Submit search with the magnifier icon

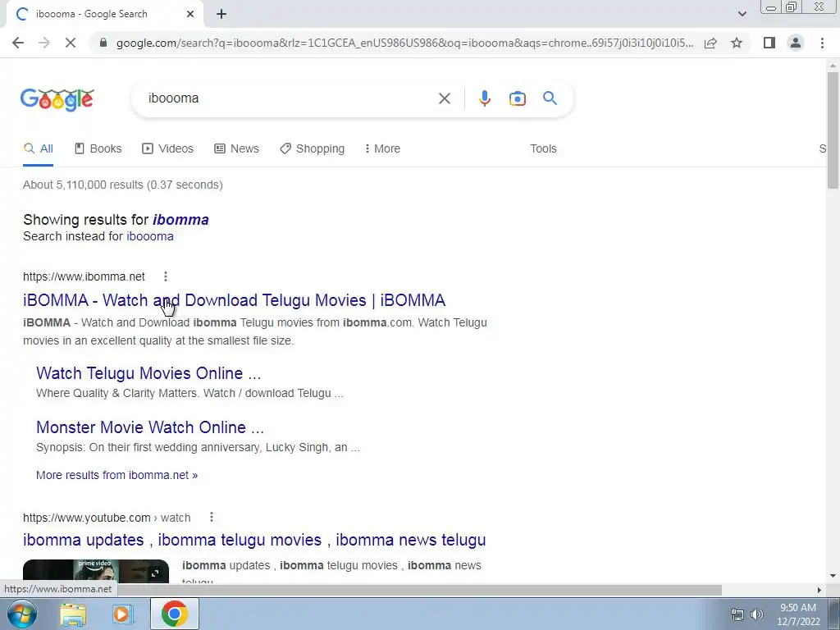550,98
